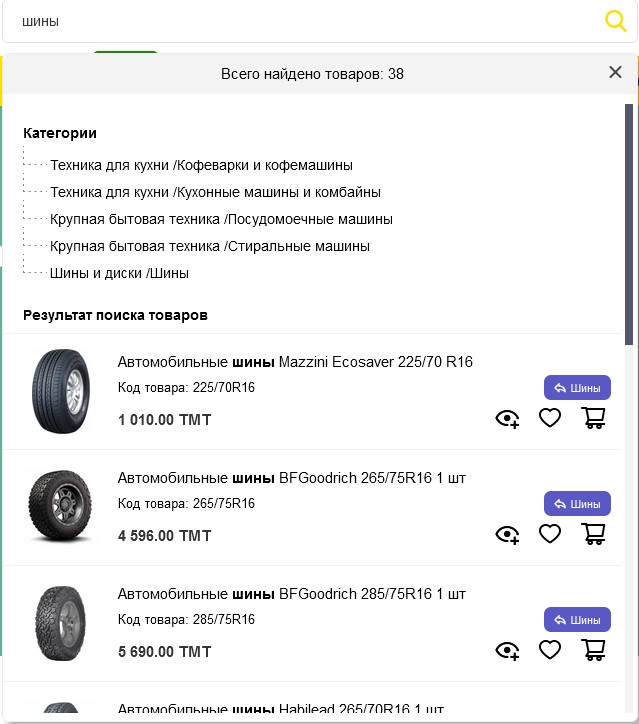Quick view Mazzini Ecosaver tire
Screen dimensions: 639x724
pos(507,419)
